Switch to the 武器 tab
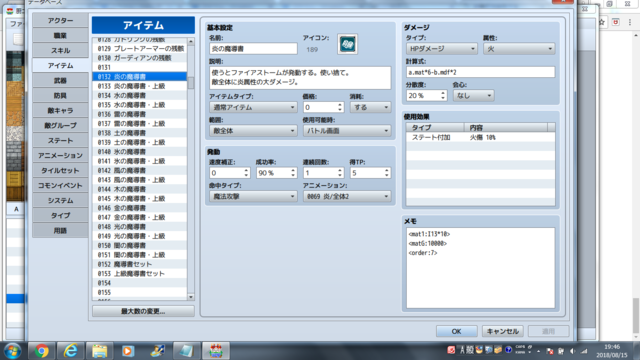640x360 pixels. click(x=60, y=80)
